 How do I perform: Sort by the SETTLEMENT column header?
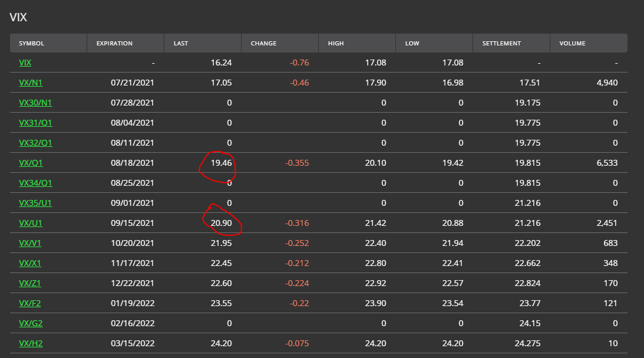(x=501, y=43)
